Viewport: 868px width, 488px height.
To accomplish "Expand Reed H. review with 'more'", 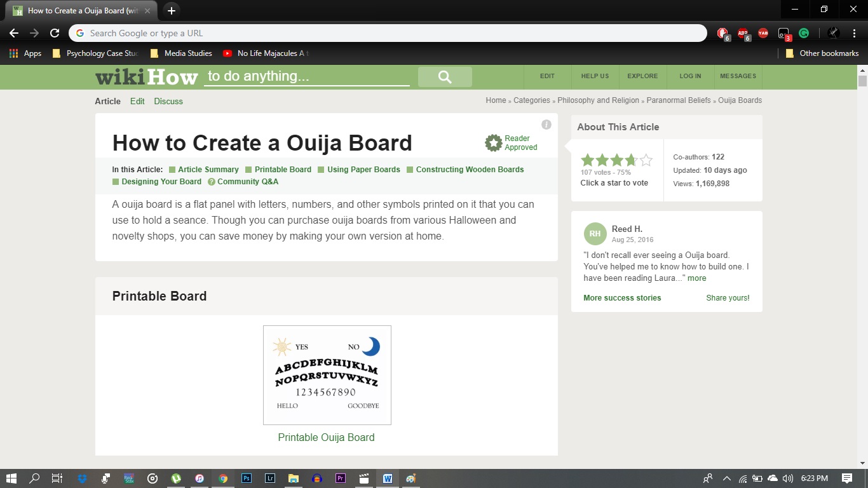I will coord(697,278).
